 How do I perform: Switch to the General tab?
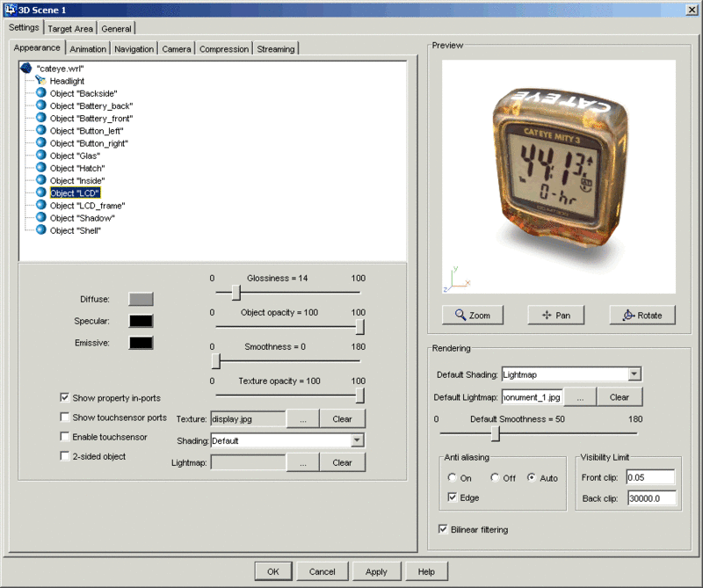click(x=116, y=29)
